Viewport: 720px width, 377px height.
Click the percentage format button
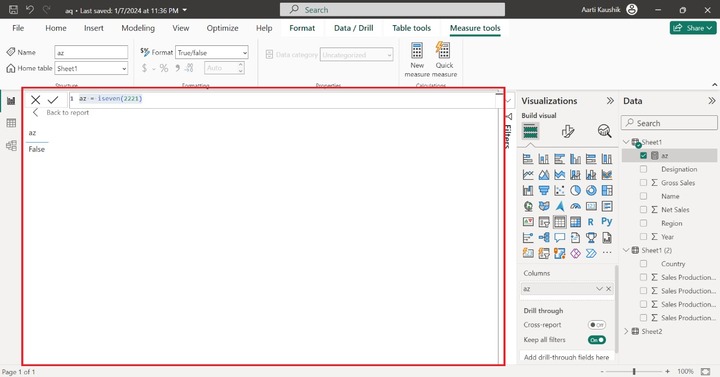coord(164,68)
